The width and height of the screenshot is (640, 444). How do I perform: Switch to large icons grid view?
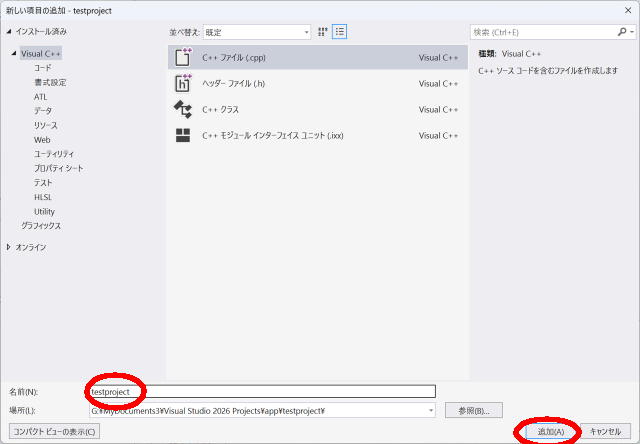click(x=323, y=32)
